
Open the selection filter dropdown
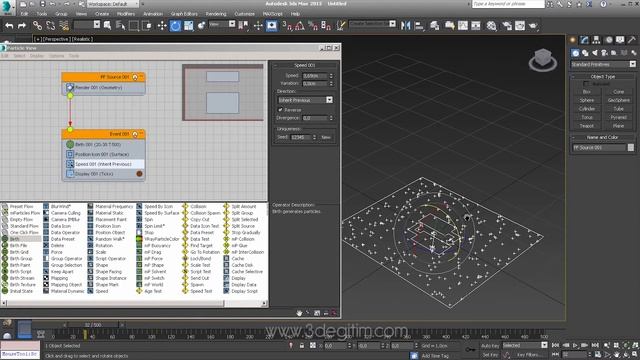tap(87, 24)
